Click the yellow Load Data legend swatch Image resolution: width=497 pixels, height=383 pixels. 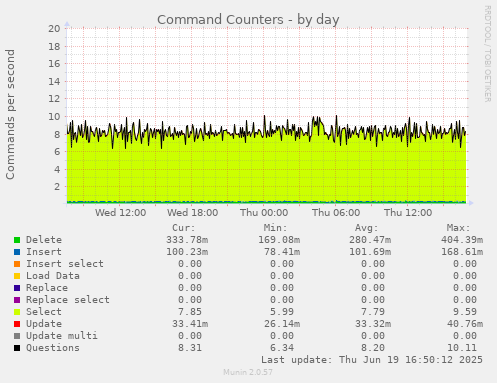17,276
